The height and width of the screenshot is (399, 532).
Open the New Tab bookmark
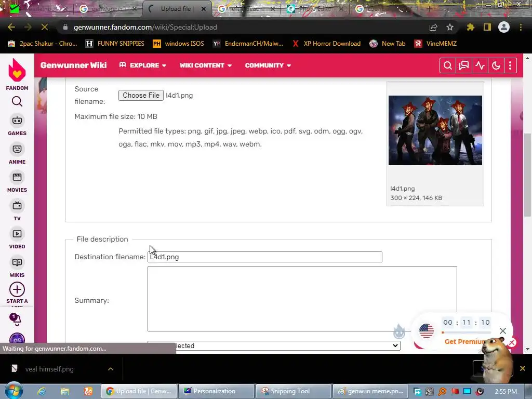coord(388,44)
